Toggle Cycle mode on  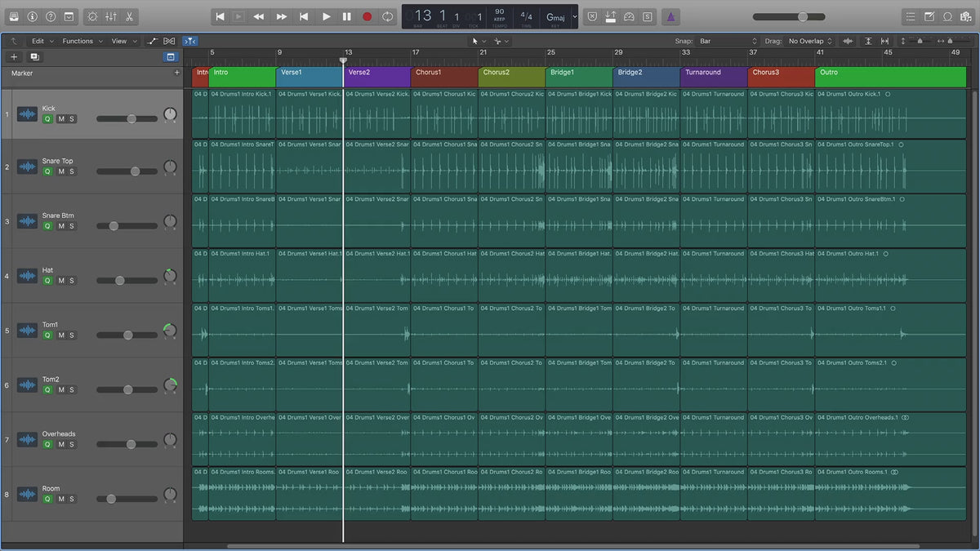(x=387, y=16)
